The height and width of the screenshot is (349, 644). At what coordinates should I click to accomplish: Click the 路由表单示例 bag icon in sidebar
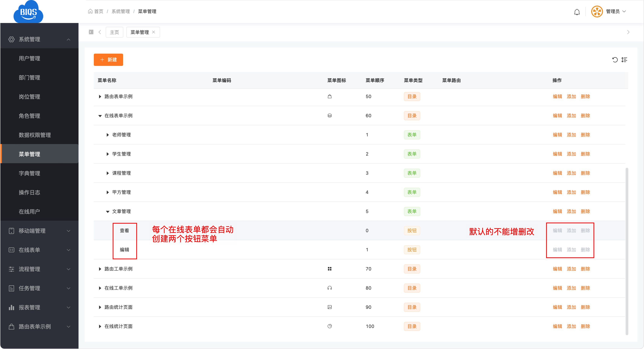[x=11, y=326]
